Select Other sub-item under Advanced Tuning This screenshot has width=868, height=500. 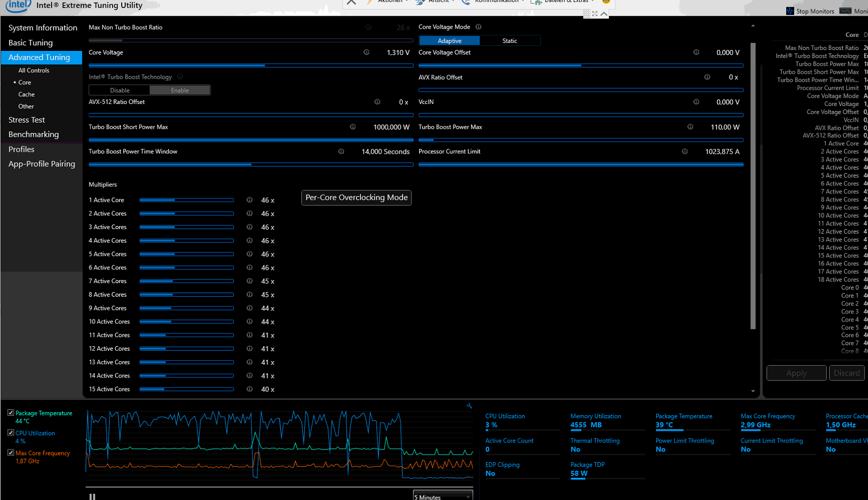[26, 106]
